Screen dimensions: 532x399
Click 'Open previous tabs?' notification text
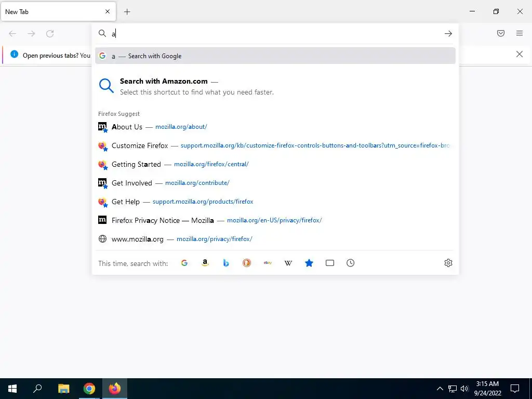coord(56,55)
